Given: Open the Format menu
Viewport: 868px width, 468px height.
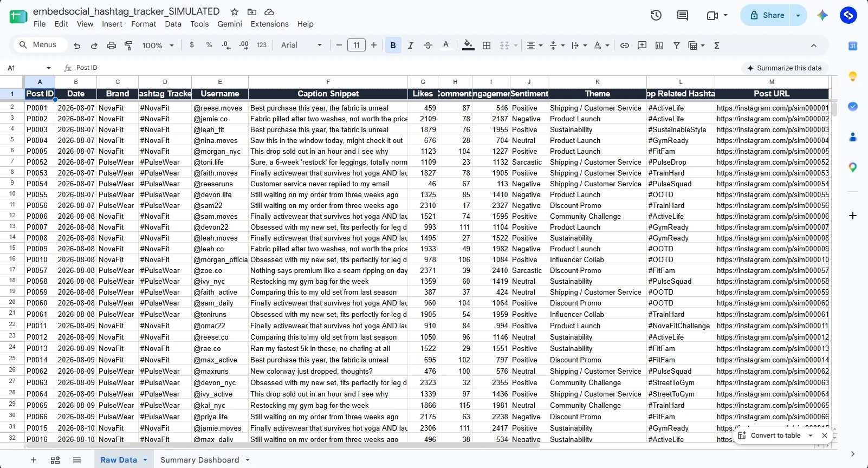Looking at the screenshot, I should 144,24.
